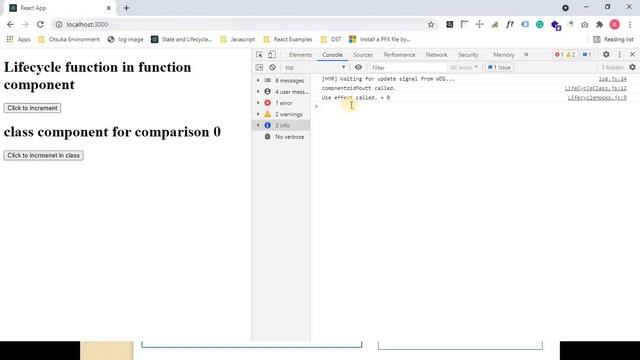The height and width of the screenshot is (360, 640).
Task: Bookmark this page with the star icon
Action: pos(431,24)
